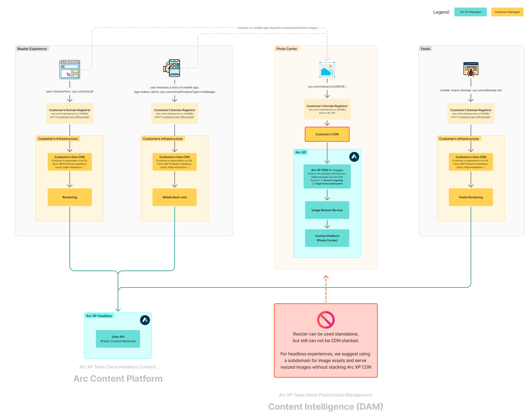
Task: Click the red X beside Image format optimization
Action: tap(313, 184)
